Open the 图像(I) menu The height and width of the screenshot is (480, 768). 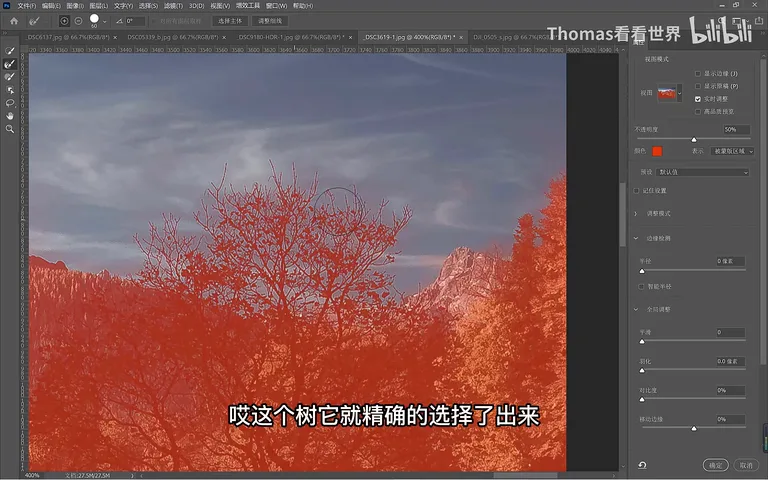[75, 6]
